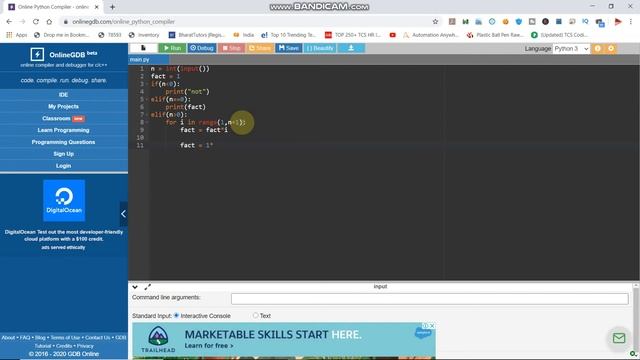The width and height of the screenshot is (640, 360).
Task: Click the red play-arrow extension icon
Action: point(618,22)
